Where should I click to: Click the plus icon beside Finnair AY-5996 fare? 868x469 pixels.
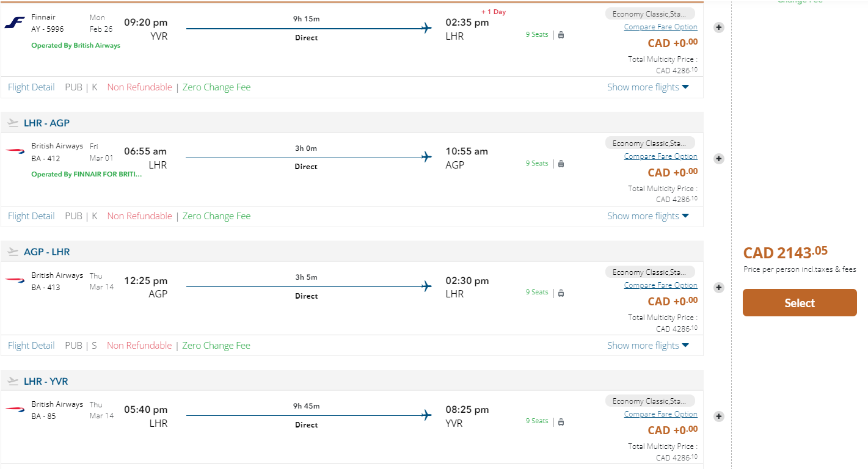(x=719, y=27)
